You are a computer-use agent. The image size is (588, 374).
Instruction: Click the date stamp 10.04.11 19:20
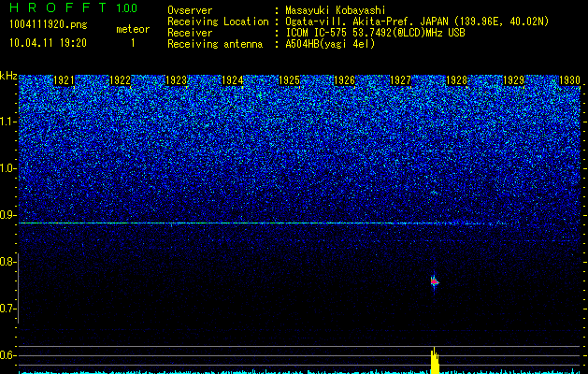[48, 43]
